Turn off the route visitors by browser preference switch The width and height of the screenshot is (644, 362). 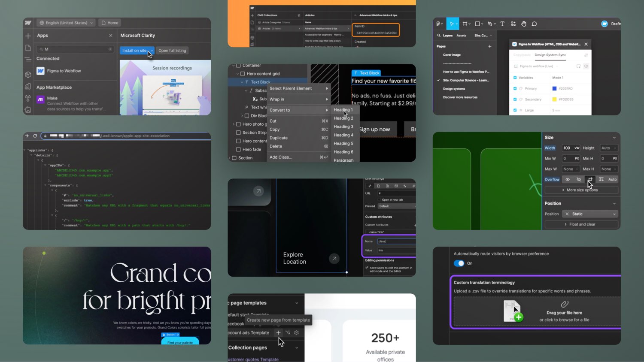[x=459, y=263]
